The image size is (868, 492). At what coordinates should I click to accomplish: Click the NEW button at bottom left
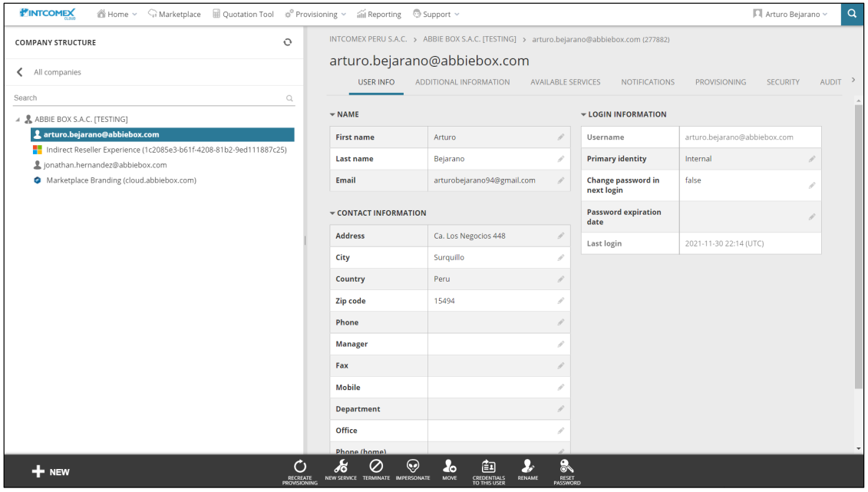pos(51,473)
